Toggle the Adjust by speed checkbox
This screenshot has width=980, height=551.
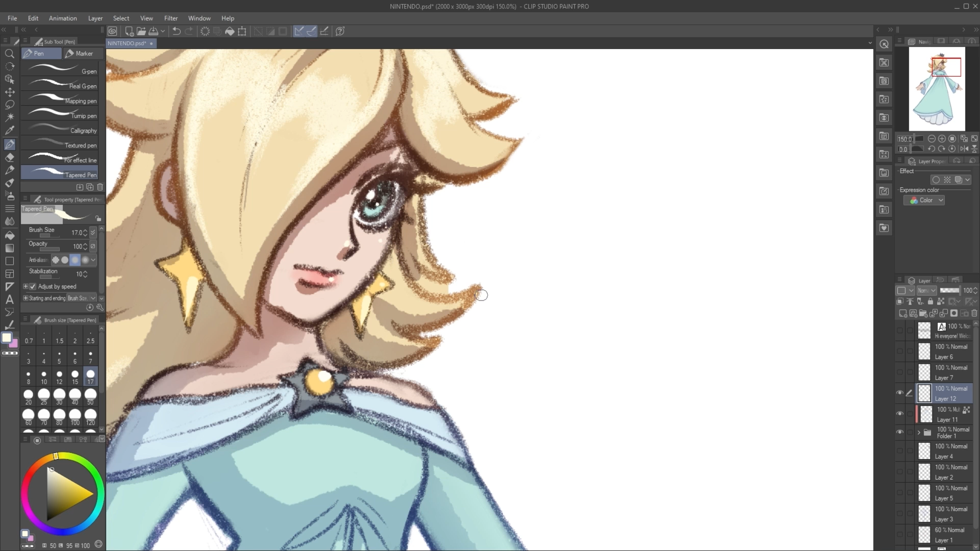(33, 287)
